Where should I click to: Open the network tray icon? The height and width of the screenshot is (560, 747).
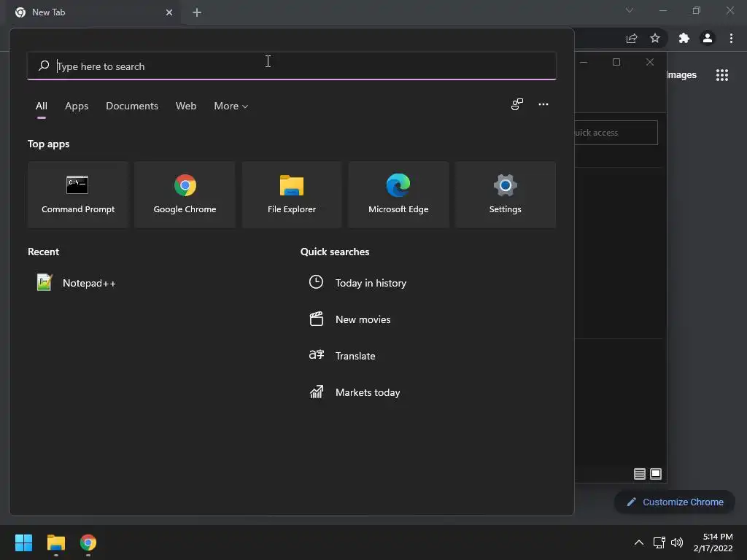(659, 542)
